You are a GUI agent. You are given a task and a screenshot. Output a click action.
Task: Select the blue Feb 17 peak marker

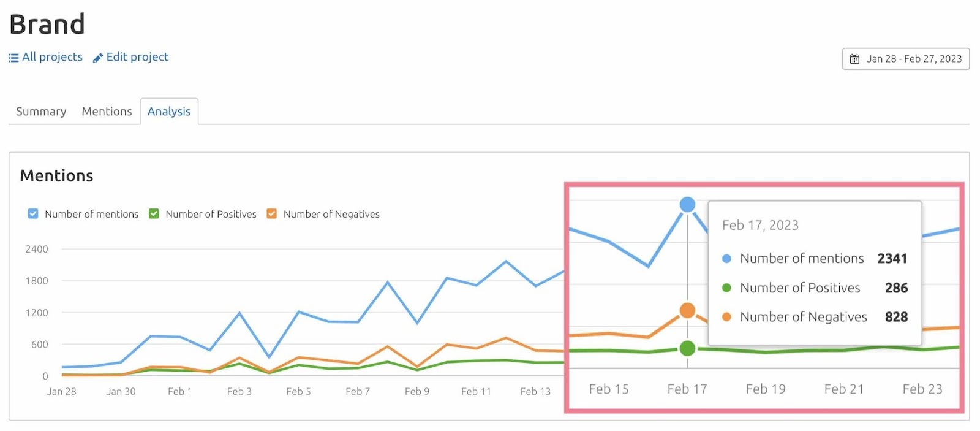(x=687, y=204)
